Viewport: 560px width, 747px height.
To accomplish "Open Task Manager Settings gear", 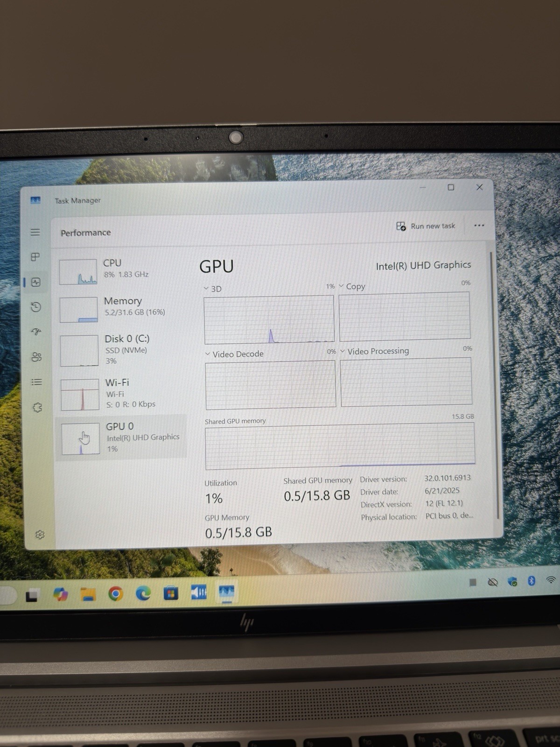I will (40, 535).
